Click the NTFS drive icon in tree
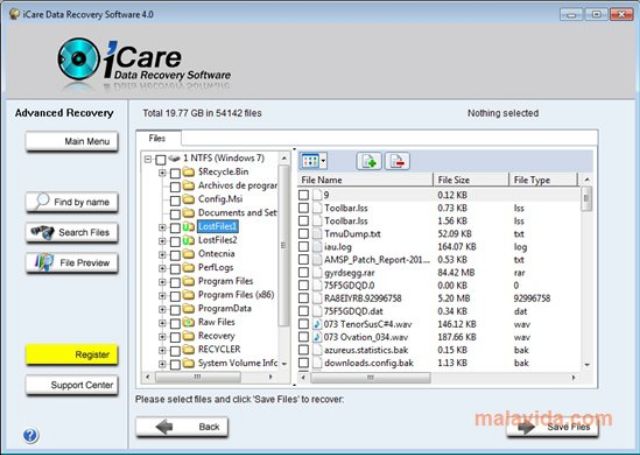This screenshot has height=455, width=640. click(173, 158)
